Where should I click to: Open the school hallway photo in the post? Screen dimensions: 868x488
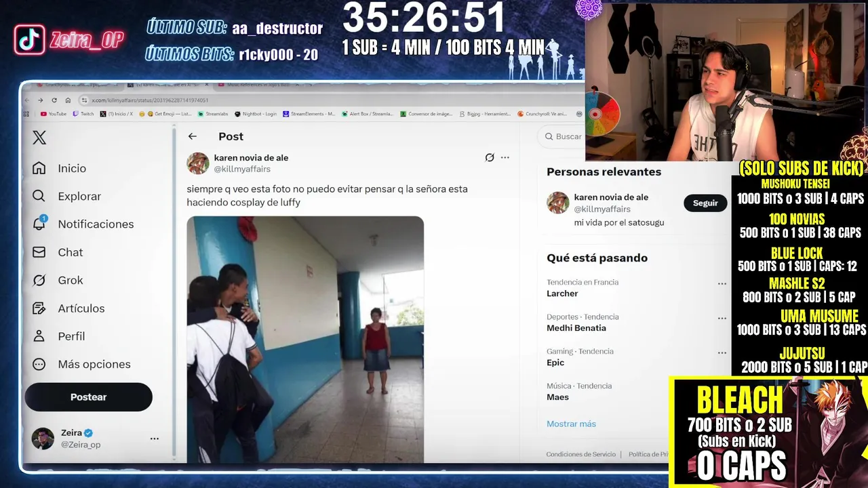point(305,340)
